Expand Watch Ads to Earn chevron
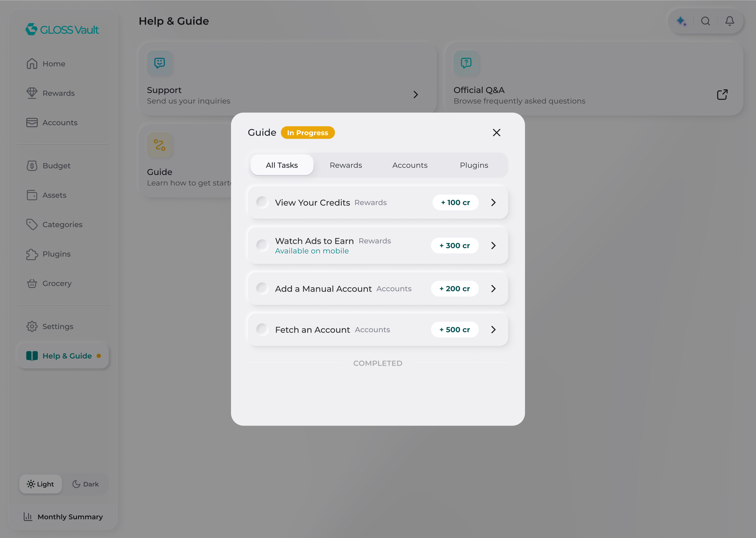The image size is (756, 538). click(493, 245)
